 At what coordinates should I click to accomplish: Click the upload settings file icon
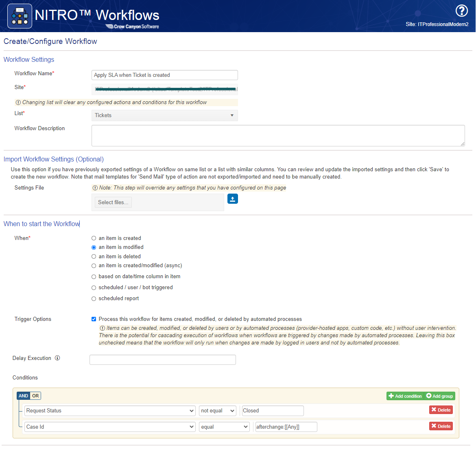tap(233, 199)
